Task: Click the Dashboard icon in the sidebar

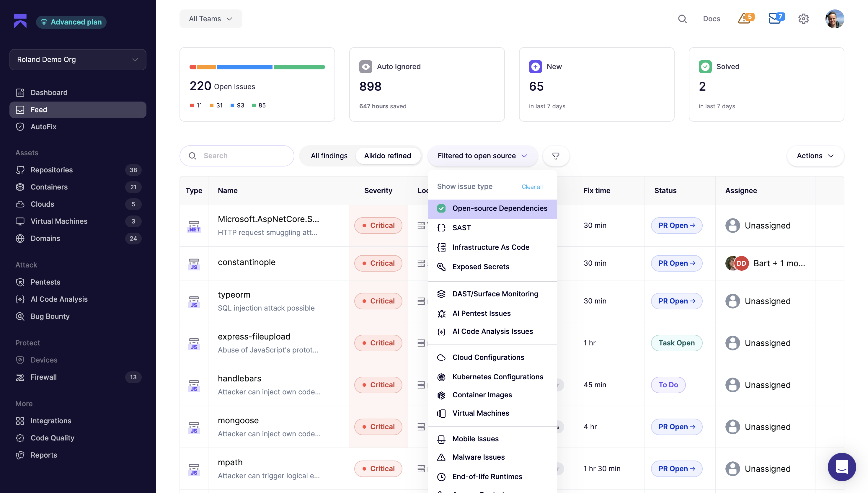Action: coord(20,92)
